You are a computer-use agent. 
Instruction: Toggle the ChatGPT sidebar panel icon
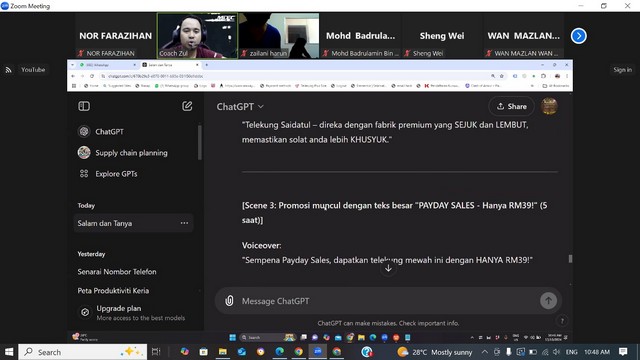pyautogui.click(x=84, y=106)
